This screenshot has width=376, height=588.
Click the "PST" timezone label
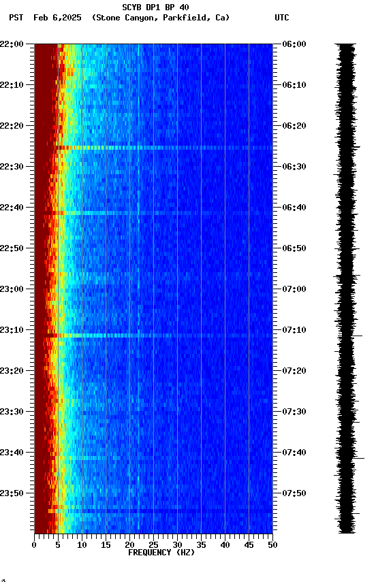pyautogui.click(x=16, y=18)
